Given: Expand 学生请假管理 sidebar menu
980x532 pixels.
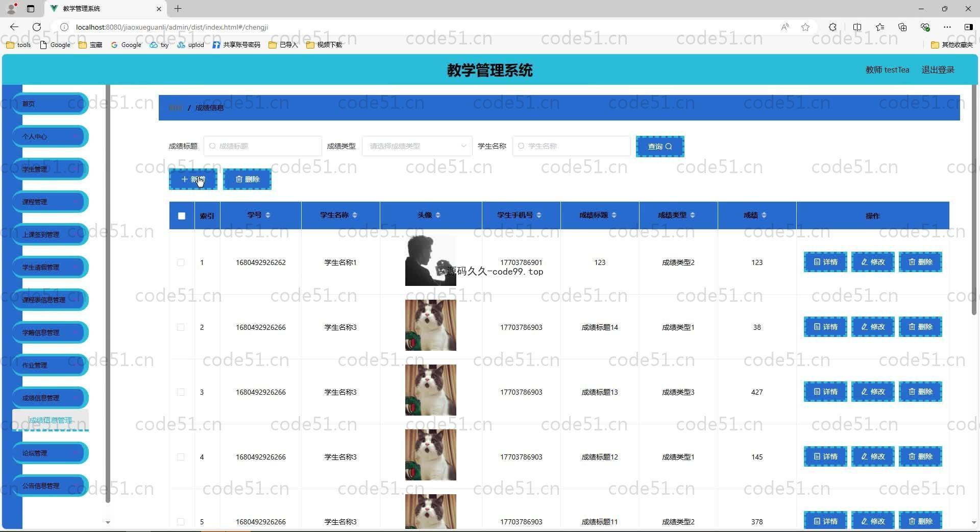Looking at the screenshot, I should coord(50,267).
